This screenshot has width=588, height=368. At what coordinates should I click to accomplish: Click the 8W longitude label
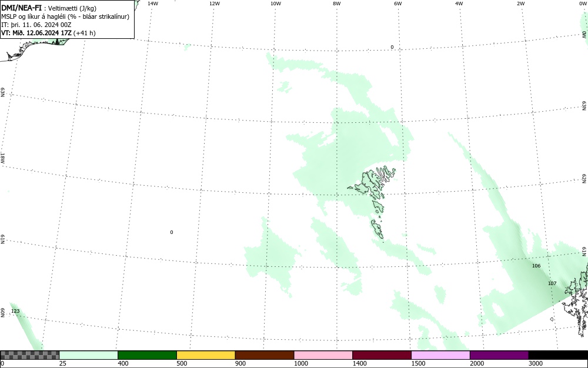(x=337, y=4)
